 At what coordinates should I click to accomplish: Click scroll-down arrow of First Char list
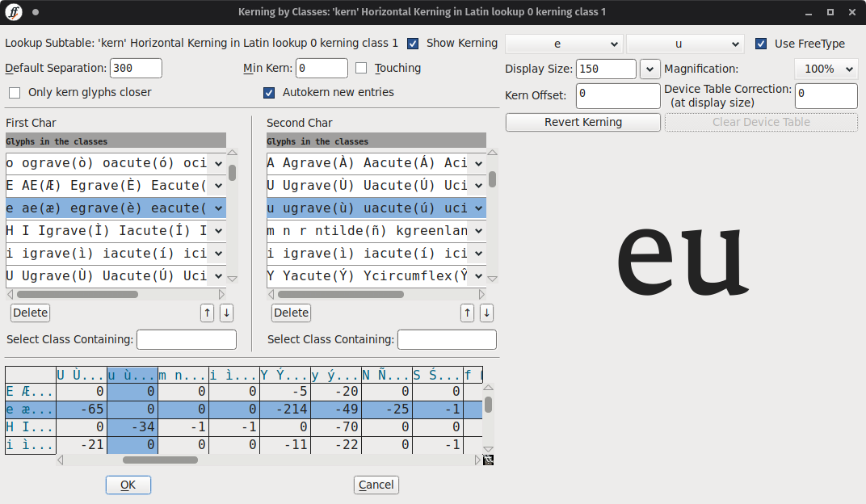point(233,279)
